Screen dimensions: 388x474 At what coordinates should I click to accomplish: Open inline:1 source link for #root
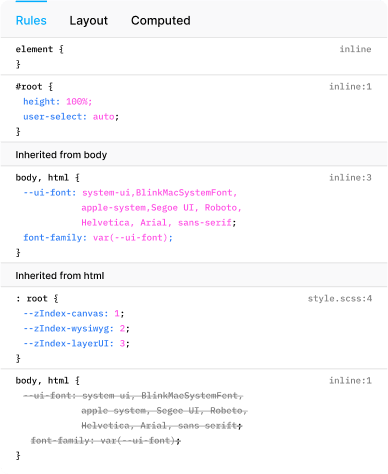pyautogui.click(x=350, y=87)
